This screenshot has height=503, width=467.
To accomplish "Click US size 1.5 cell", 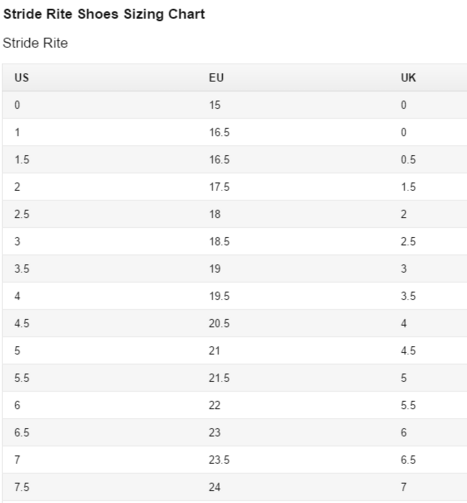I will (22, 160).
